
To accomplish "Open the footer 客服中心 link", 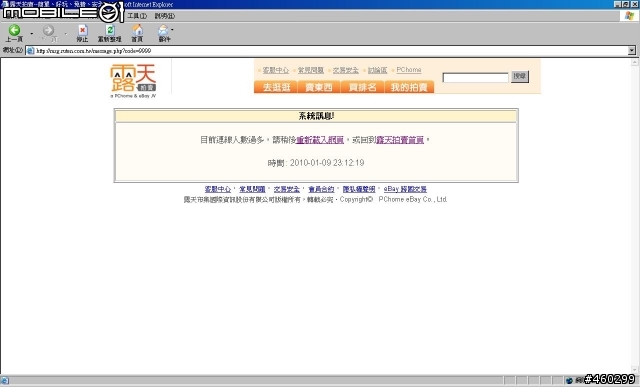I will [218, 189].
